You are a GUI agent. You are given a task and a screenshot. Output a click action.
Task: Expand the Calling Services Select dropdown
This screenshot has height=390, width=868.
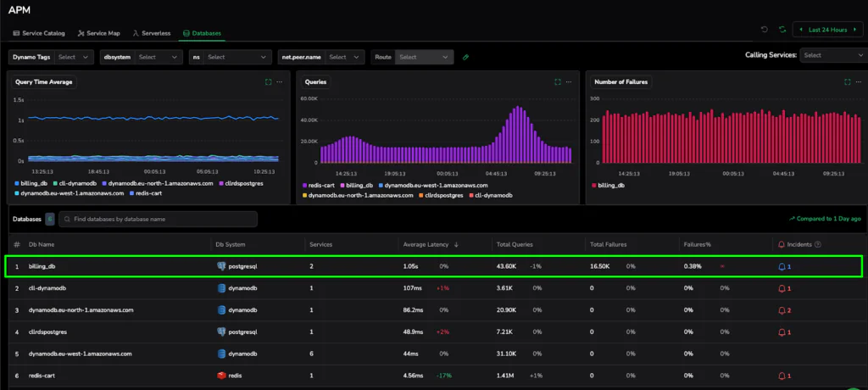coord(832,55)
